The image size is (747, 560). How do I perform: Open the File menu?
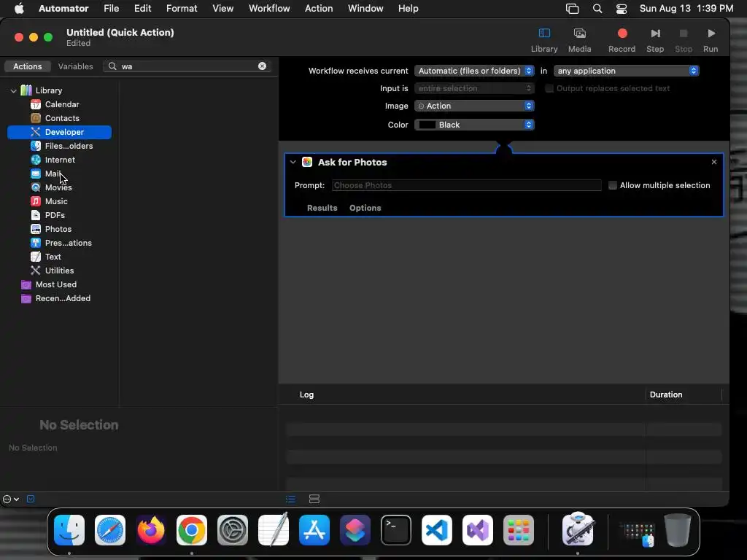click(111, 9)
